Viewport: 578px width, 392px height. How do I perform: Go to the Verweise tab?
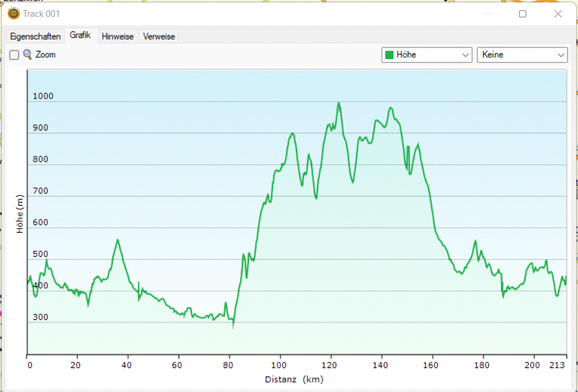click(159, 37)
